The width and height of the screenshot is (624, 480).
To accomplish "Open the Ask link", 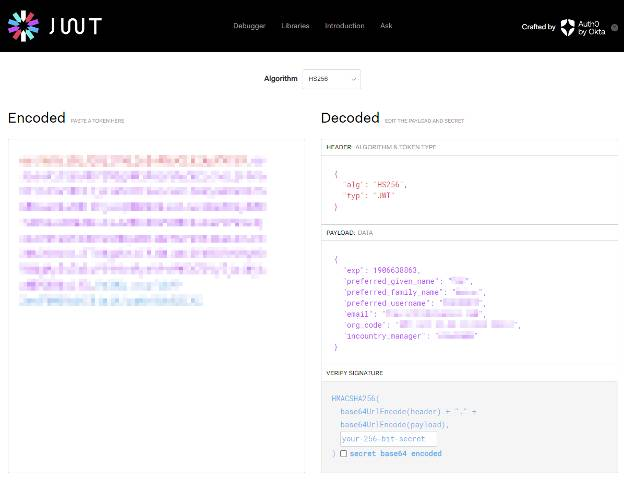I will pyautogui.click(x=386, y=25).
